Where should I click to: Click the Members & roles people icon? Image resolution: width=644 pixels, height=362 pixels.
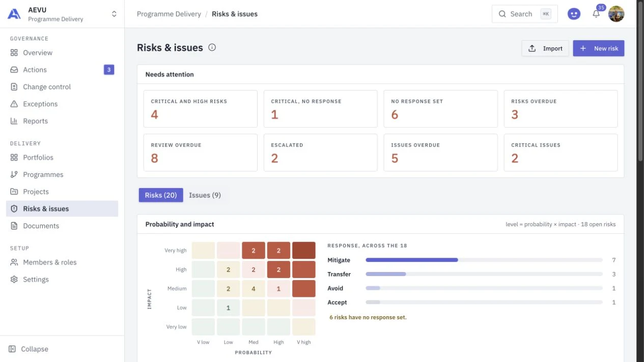point(14,262)
